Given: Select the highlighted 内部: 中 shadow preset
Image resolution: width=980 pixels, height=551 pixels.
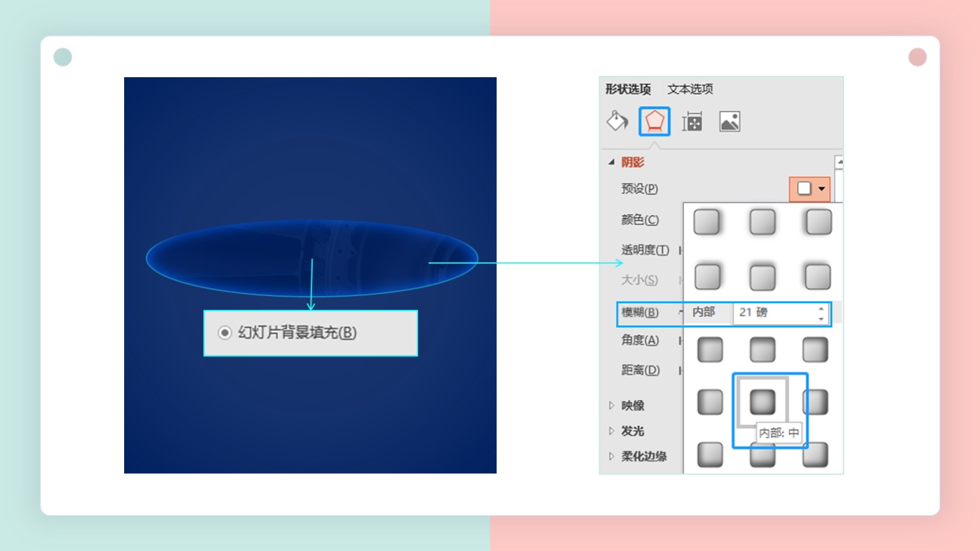Looking at the screenshot, I should click(762, 402).
